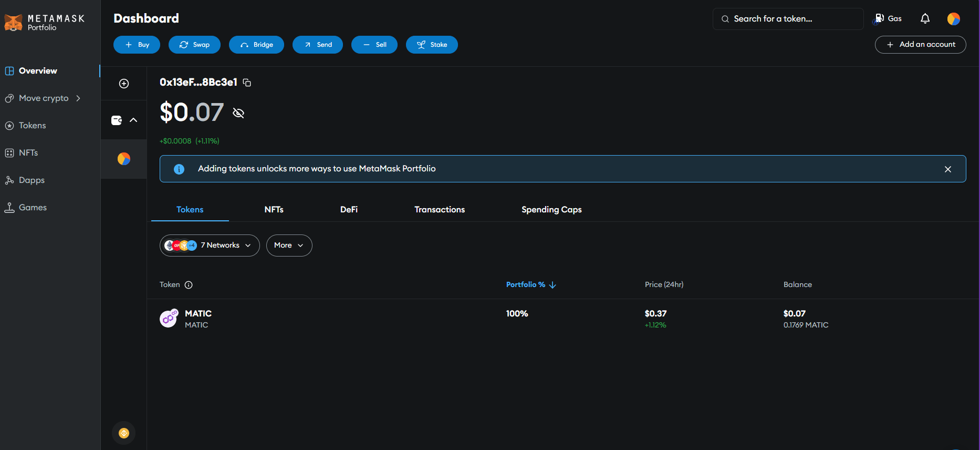980x450 pixels.
Task: Switch to the Tokens tab
Action: [x=190, y=210]
